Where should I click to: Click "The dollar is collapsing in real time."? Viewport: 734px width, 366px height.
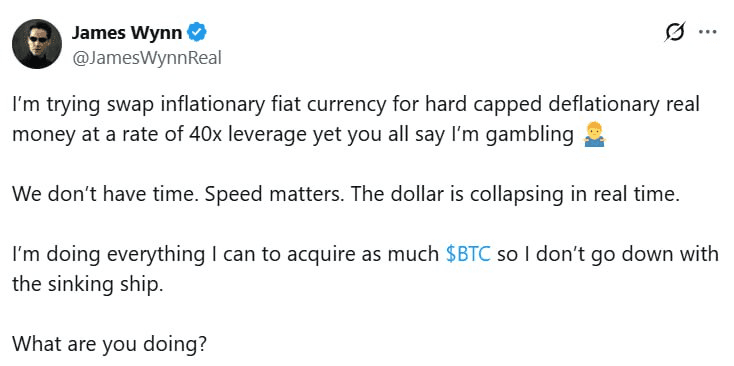(x=514, y=195)
